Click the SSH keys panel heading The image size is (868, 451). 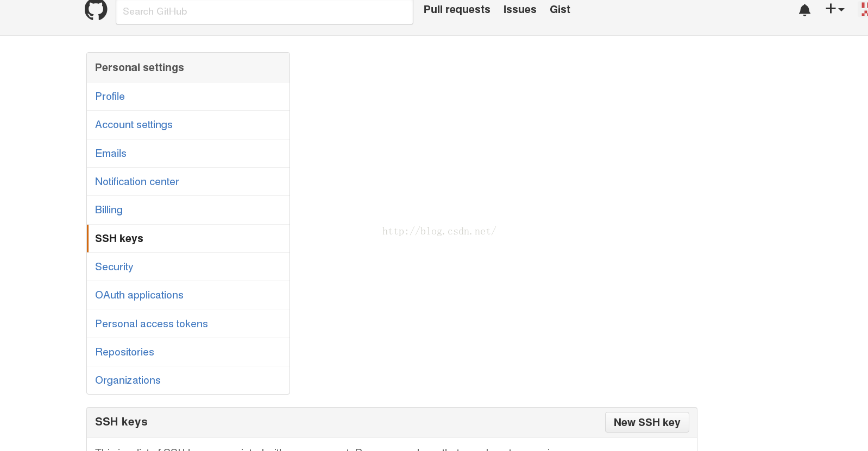(x=121, y=422)
